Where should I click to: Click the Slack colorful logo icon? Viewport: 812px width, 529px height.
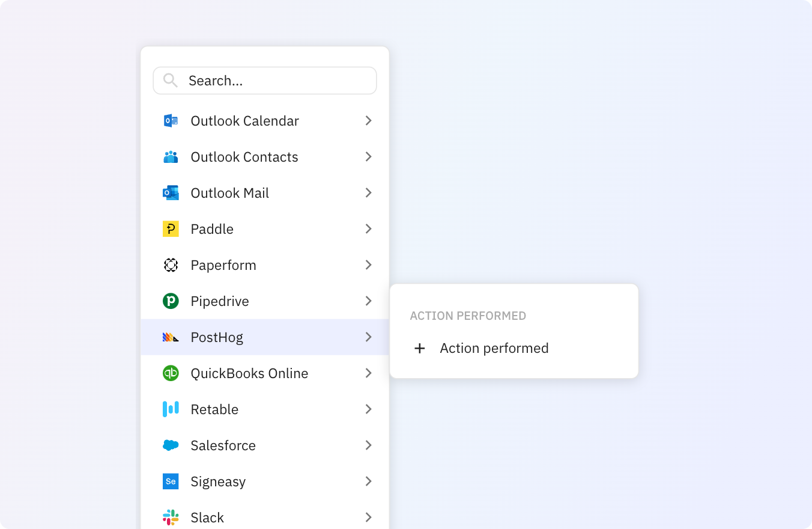pos(171,518)
